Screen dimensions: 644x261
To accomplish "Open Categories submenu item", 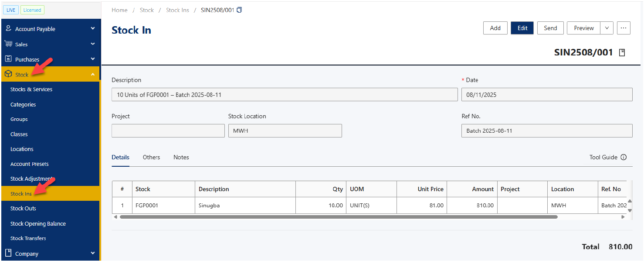I will (23, 104).
